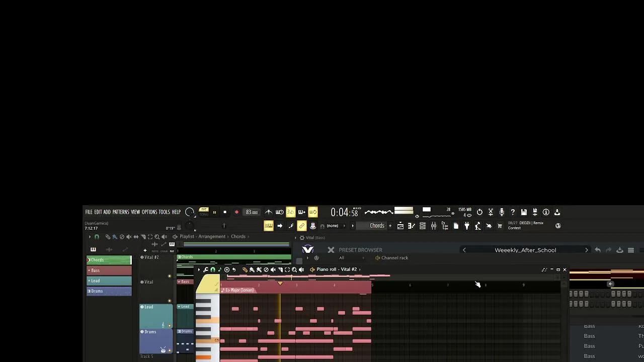Toggle piano roll magnet snap icon
Viewport: 644px width, 362px height.
pos(213,270)
